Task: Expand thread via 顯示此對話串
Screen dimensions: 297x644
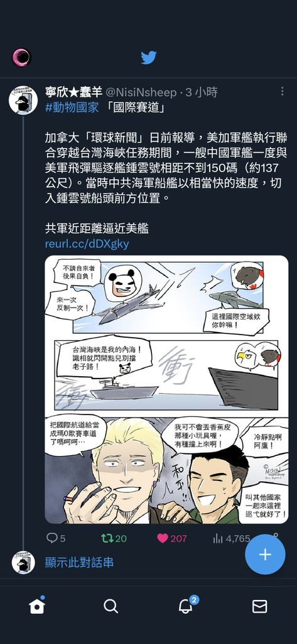Action: pyautogui.click(x=79, y=562)
